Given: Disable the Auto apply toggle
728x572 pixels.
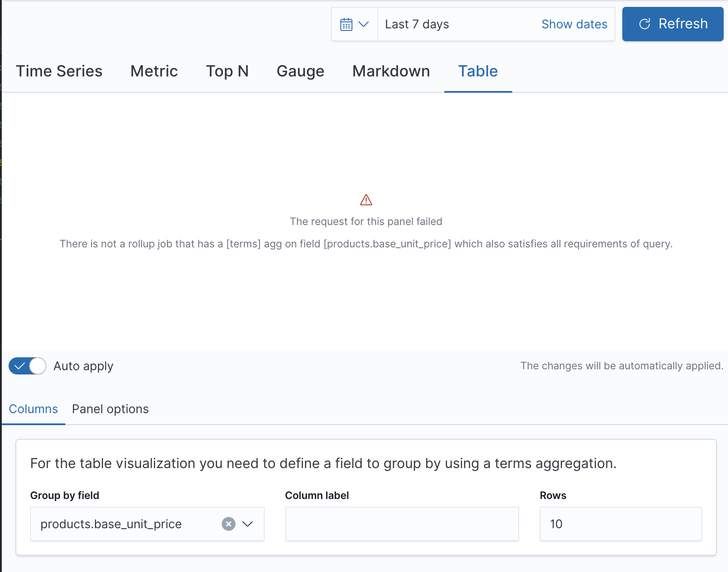Looking at the screenshot, I should coord(27,366).
